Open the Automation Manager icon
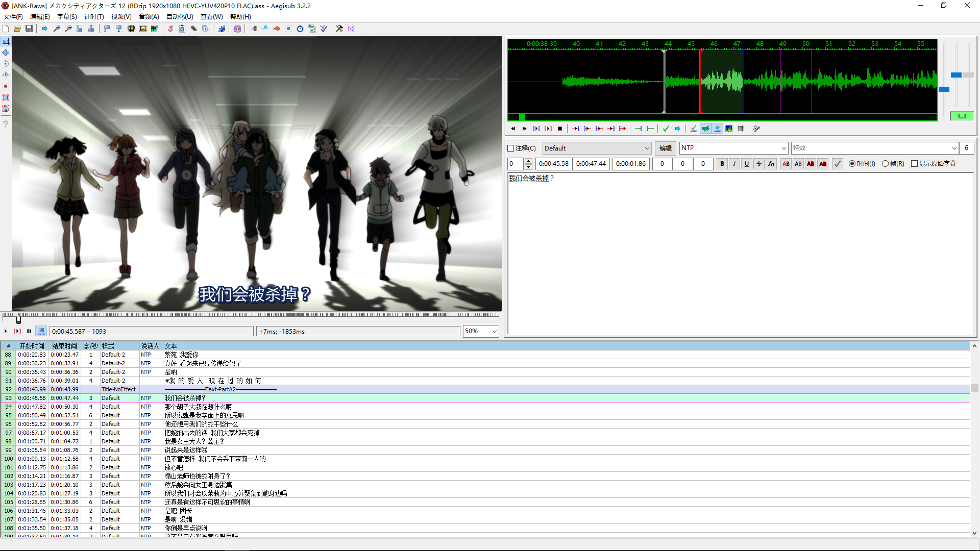The height and width of the screenshot is (551, 980). tap(222, 29)
